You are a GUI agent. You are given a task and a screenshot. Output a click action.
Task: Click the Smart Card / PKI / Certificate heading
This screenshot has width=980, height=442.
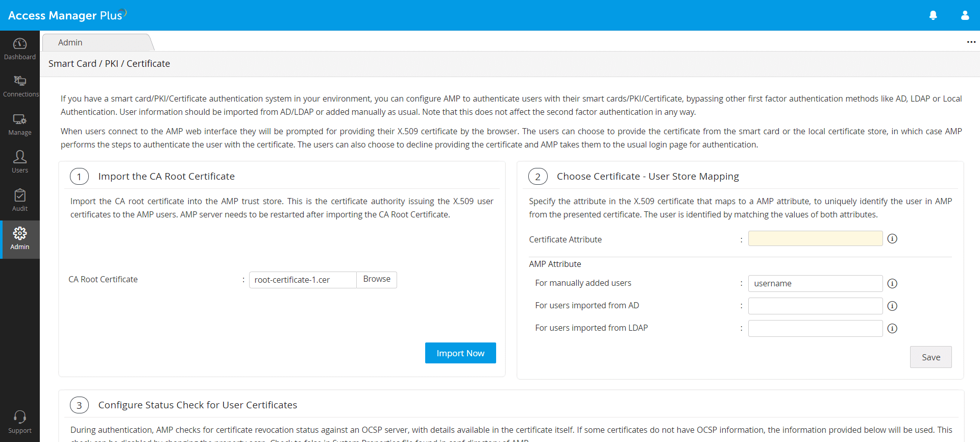point(109,64)
